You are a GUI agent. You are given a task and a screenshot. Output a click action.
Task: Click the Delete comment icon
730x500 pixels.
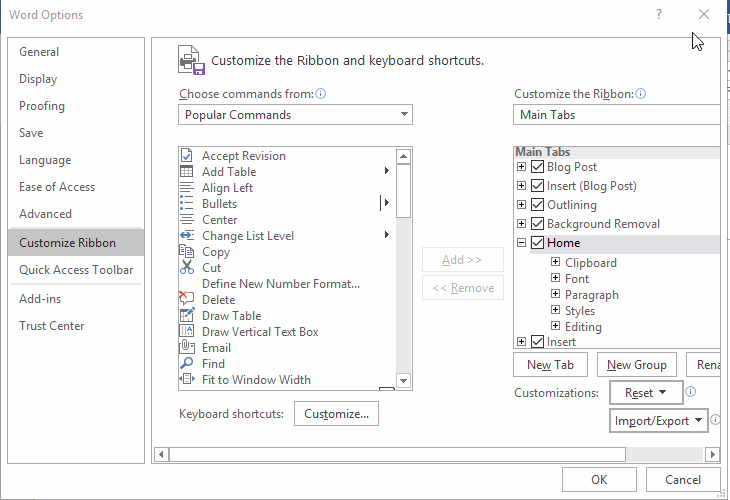[186, 298]
